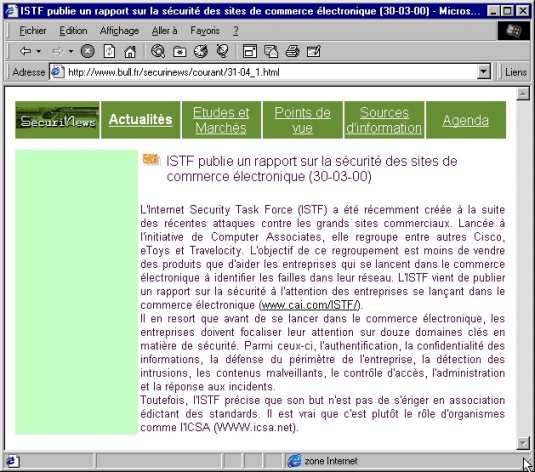
Task: Click the scrollbar up arrow
Action: pyautogui.click(x=523, y=94)
